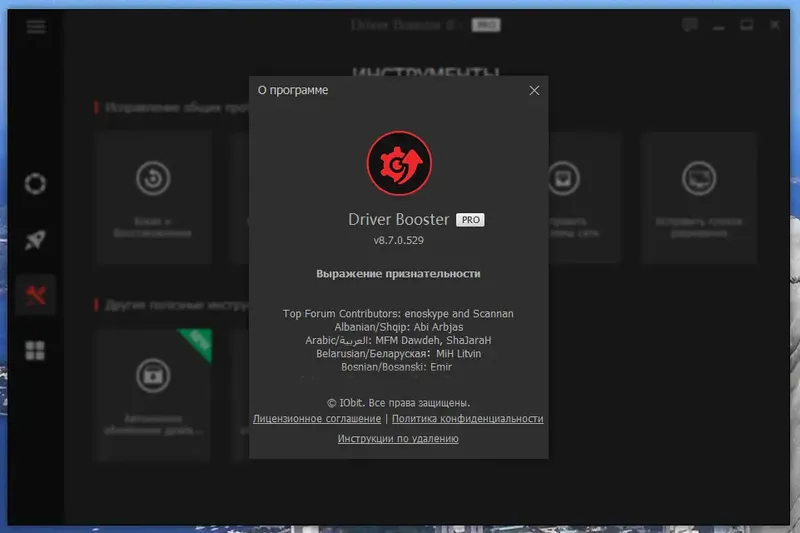
Task: Click the Выражение признательности heading
Action: pos(398,274)
